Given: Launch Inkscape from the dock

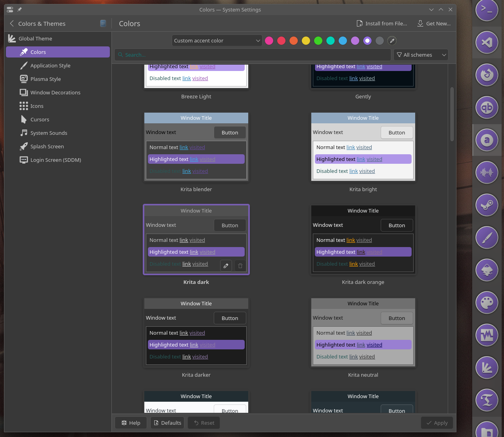Looking at the screenshot, I should 487,270.
